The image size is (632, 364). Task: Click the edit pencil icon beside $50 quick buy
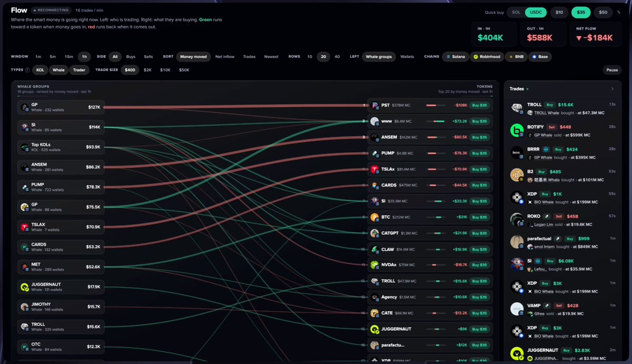pyautogui.click(x=618, y=13)
